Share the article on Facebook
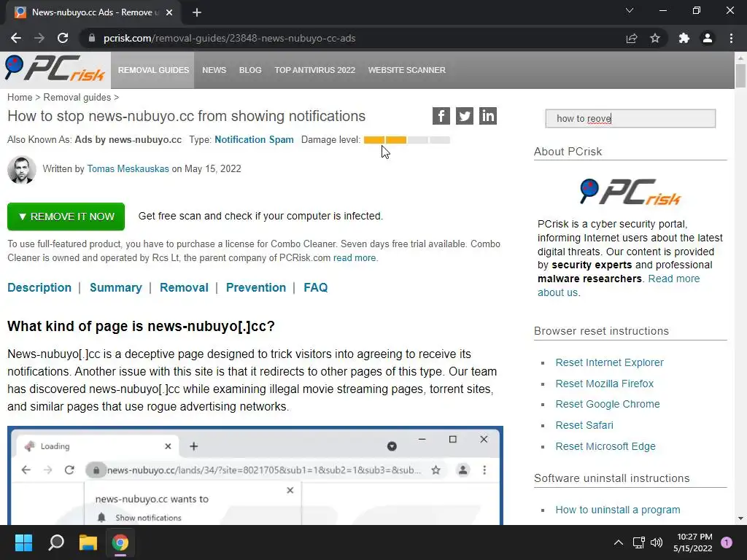 click(441, 116)
